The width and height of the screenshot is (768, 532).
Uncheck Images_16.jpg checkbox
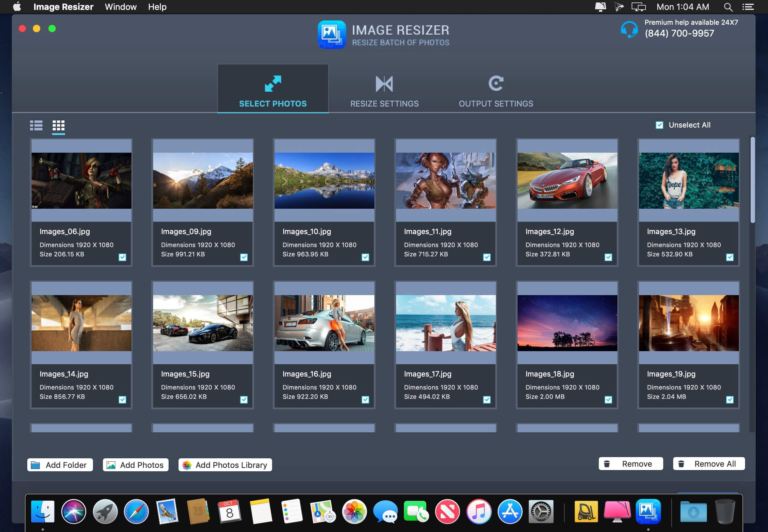click(x=365, y=399)
